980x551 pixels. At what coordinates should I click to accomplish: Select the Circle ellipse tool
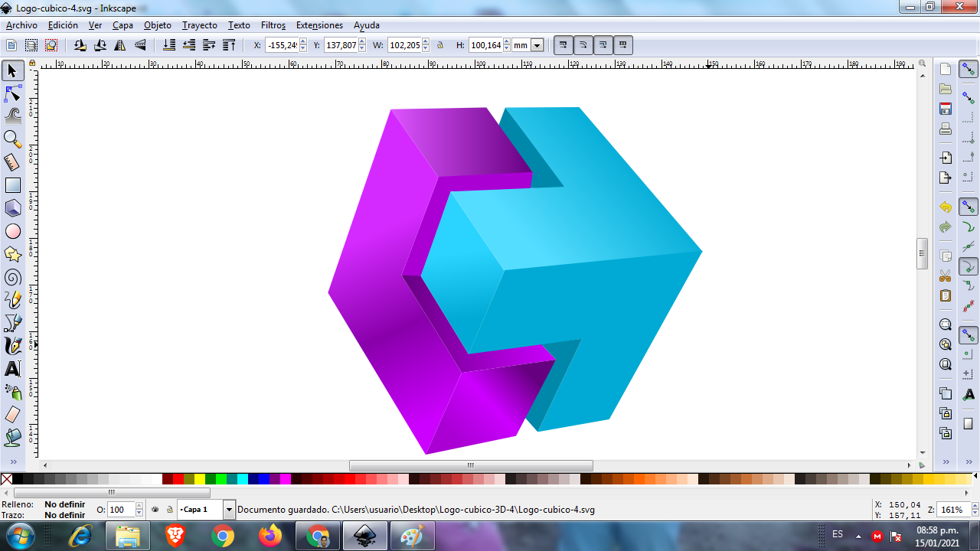(x=12, y=231)
